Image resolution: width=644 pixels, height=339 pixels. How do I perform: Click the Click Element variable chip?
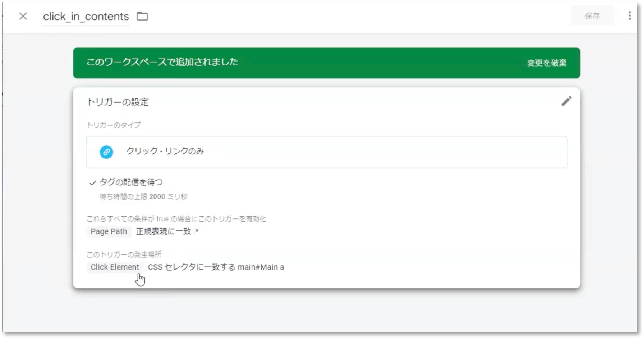(x=115, y=267)
